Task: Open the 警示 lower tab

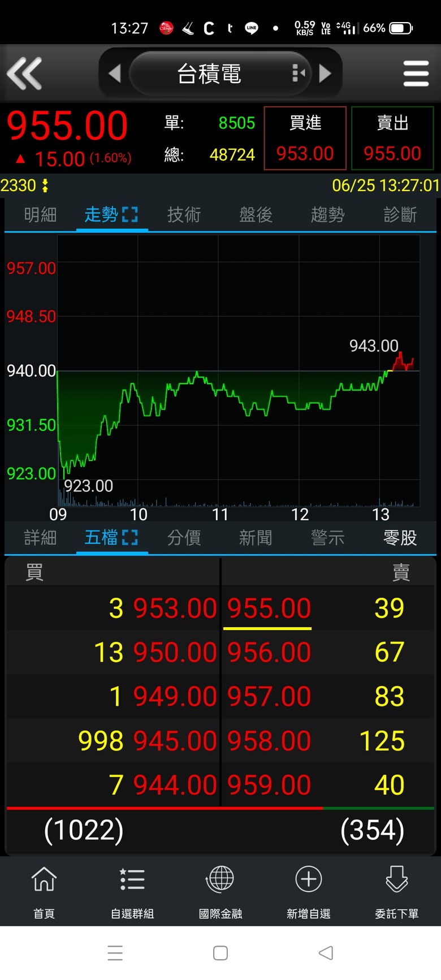Action: point(327,538)
